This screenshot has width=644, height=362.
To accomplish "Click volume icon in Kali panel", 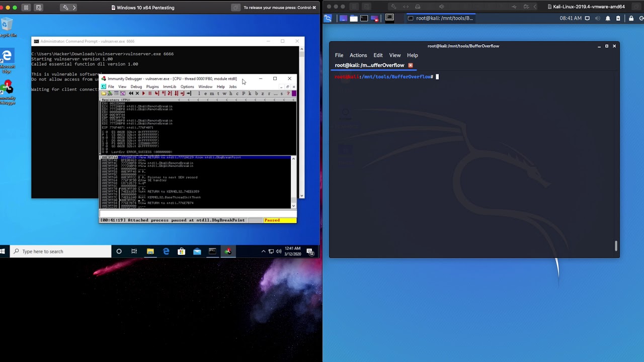I will (597, 18).
